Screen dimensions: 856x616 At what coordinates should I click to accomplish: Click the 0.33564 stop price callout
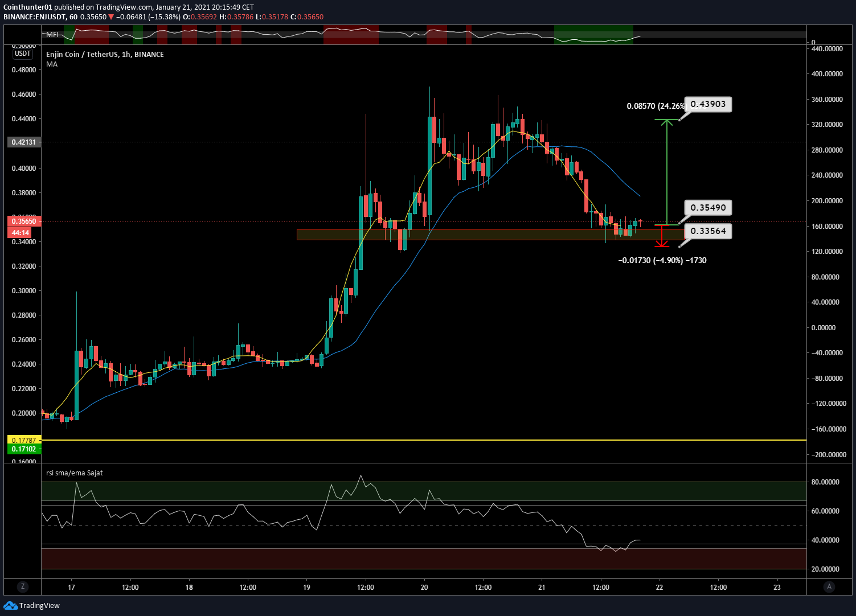pos(708,231)
